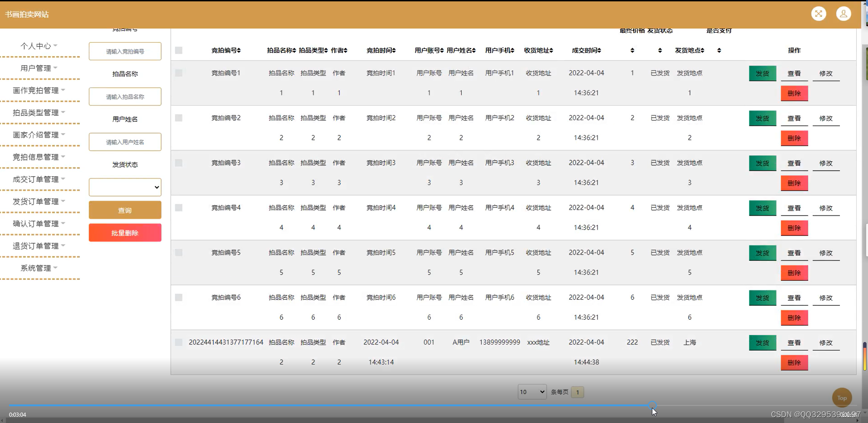Click 查看 for 竞拍编号2 row
This screenshot has height=423, width=868.
coord(794,118)
